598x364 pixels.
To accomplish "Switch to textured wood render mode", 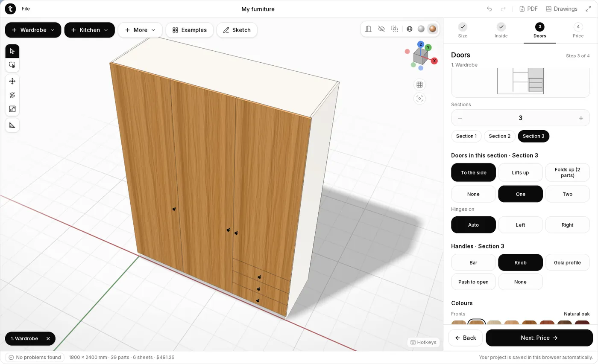I will (433, 29).
